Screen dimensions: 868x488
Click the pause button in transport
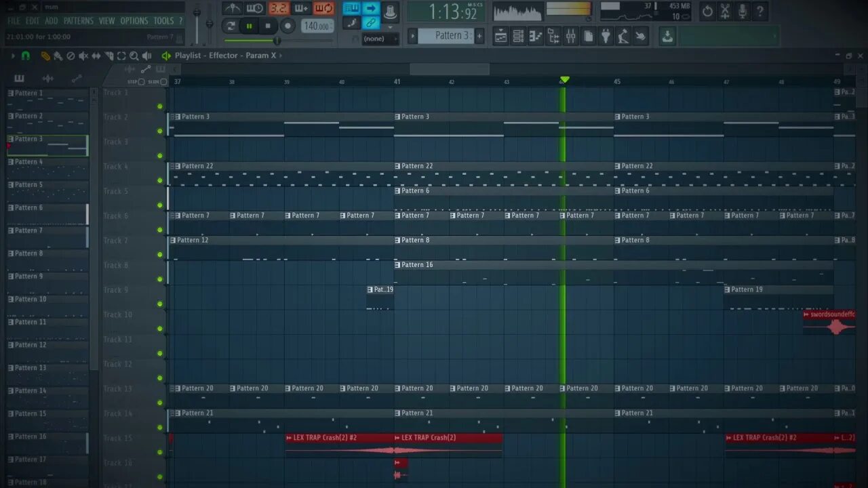coord(249,26)
